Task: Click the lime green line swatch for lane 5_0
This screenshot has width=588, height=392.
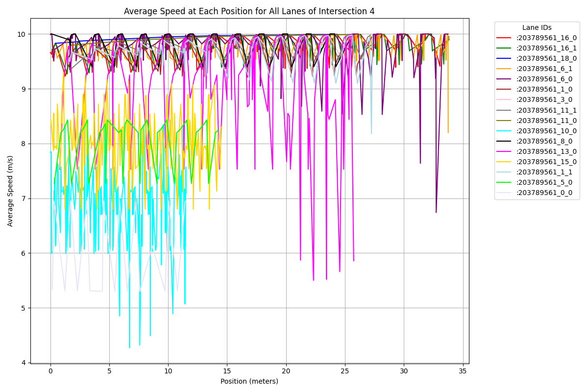Action: (504, 182)
